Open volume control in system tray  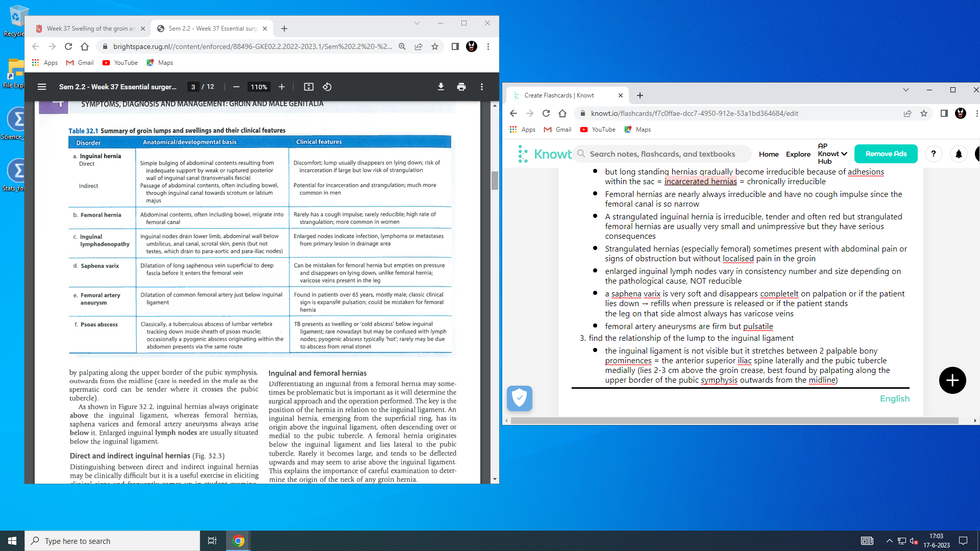coord(914,541)
